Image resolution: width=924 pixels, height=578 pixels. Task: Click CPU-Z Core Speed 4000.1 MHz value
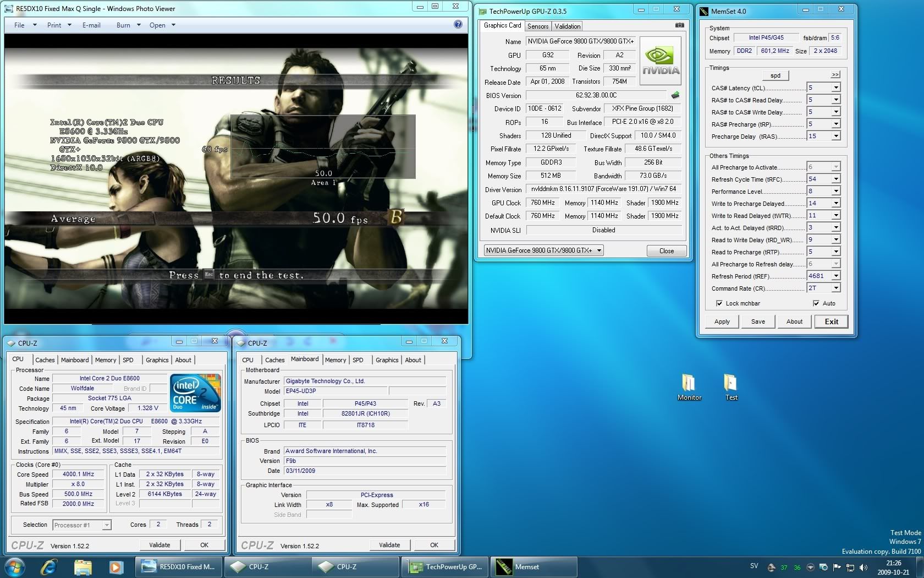coord(78,474)
